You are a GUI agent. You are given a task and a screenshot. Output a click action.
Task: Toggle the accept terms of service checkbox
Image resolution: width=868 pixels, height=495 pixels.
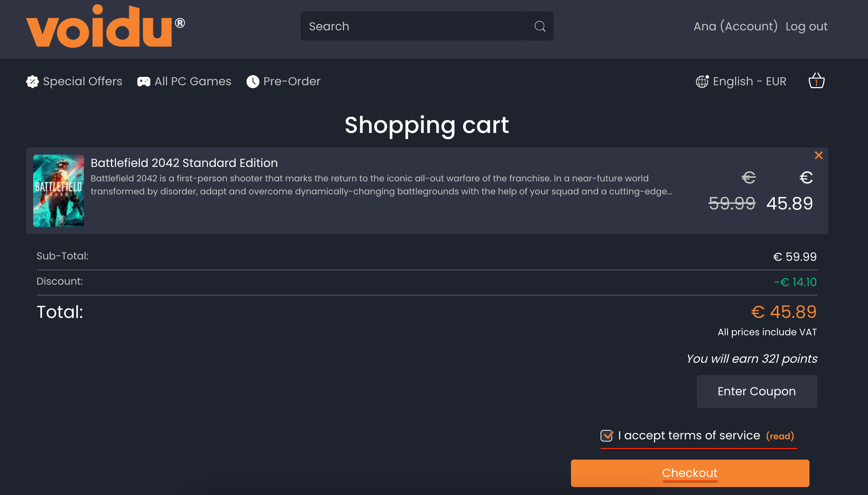tap(606, 436)
